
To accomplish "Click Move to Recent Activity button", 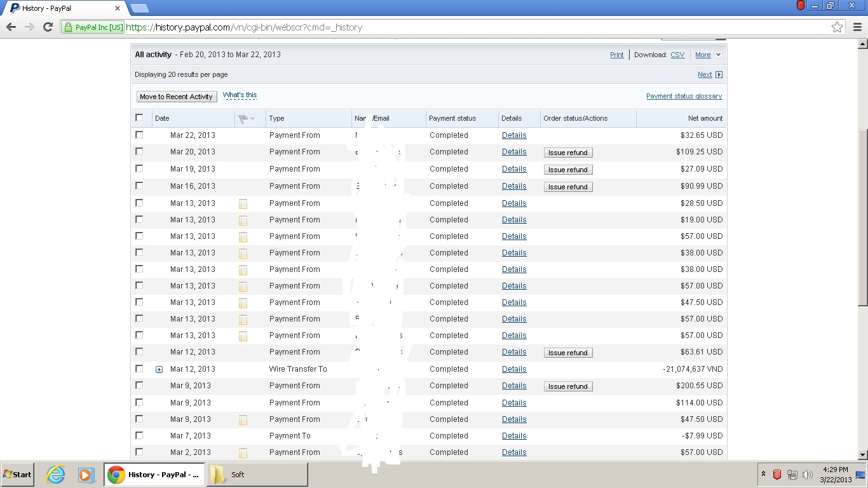I will [x=177, y=97].
